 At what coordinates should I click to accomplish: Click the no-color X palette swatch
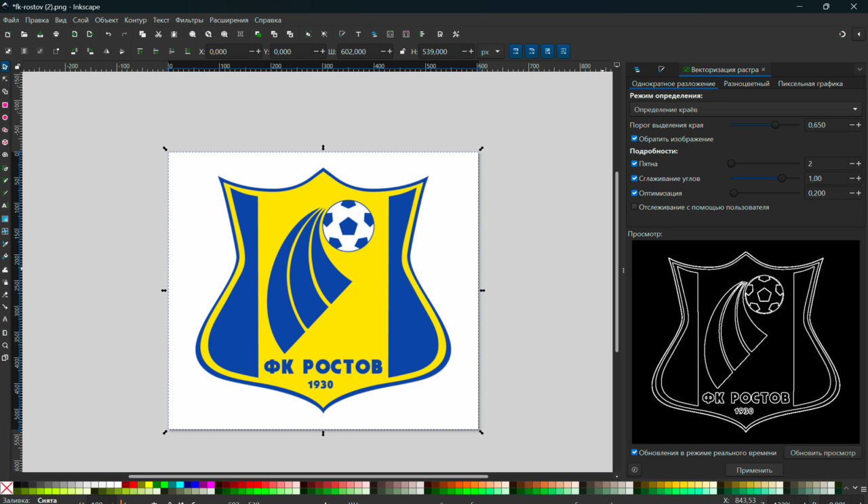(7, 488)
